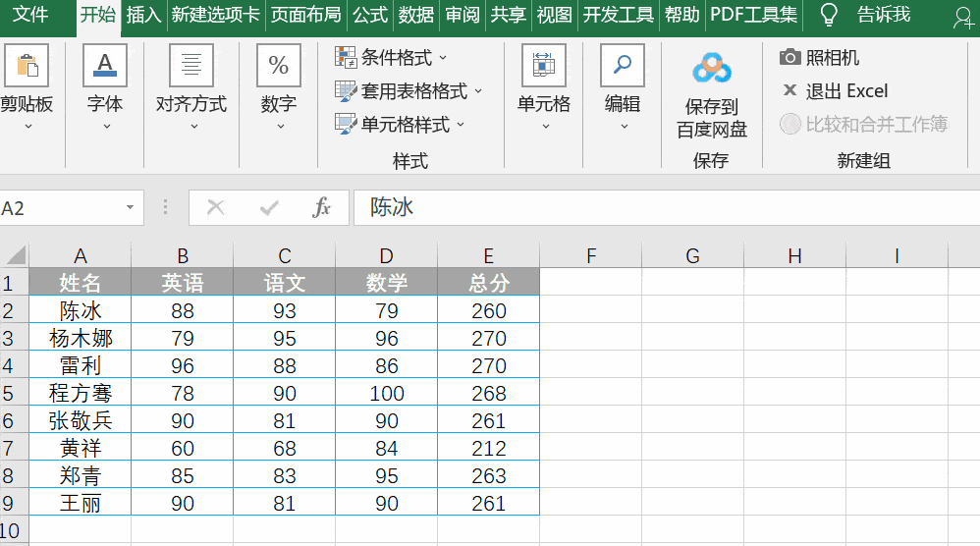Click the Alignment group icon
The height and width of the screenshot is (546, 980).
[191, 65]
